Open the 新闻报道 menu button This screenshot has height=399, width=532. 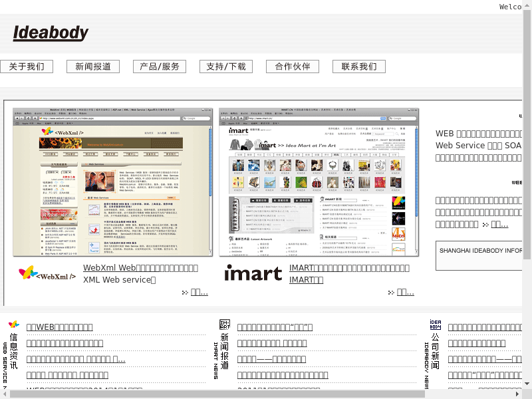(93, 66)
